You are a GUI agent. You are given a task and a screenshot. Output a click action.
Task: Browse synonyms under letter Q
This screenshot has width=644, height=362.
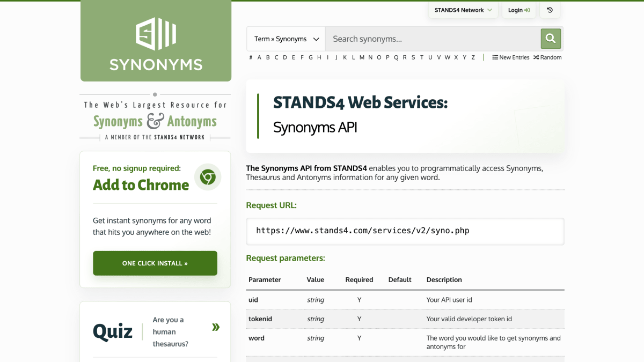point(396,57)
